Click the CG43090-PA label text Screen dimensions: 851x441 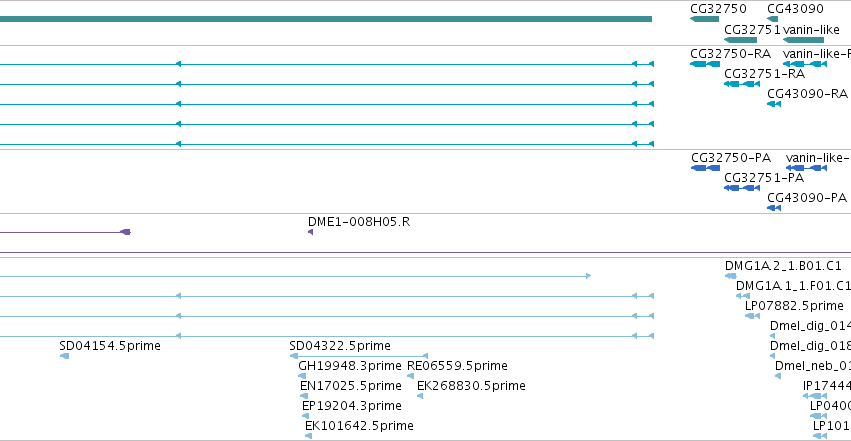pos(806,197)
